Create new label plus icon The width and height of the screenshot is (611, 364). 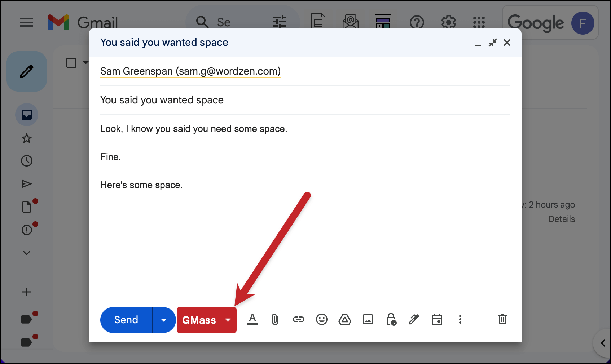point(27,292)
